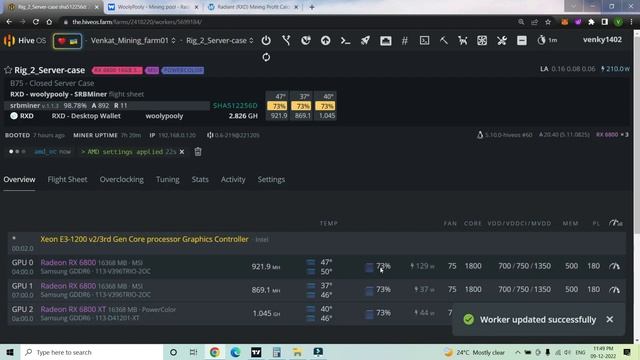Click the amd_oc now message
Viewport: 640px width, 360px height.
click(52, 152)
